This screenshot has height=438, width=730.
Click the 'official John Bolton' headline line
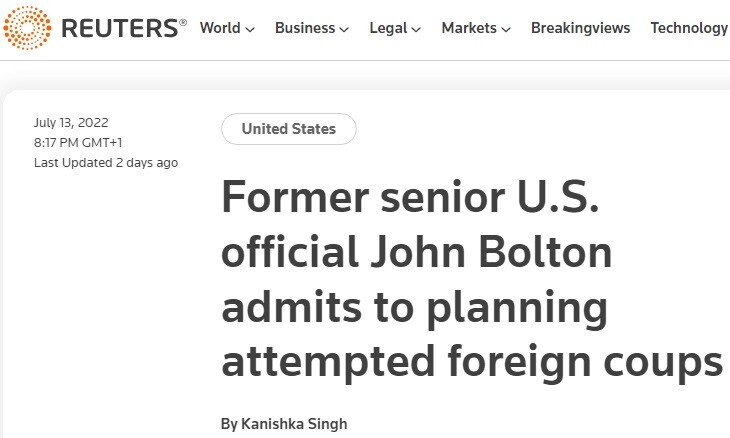coord(416,254)
